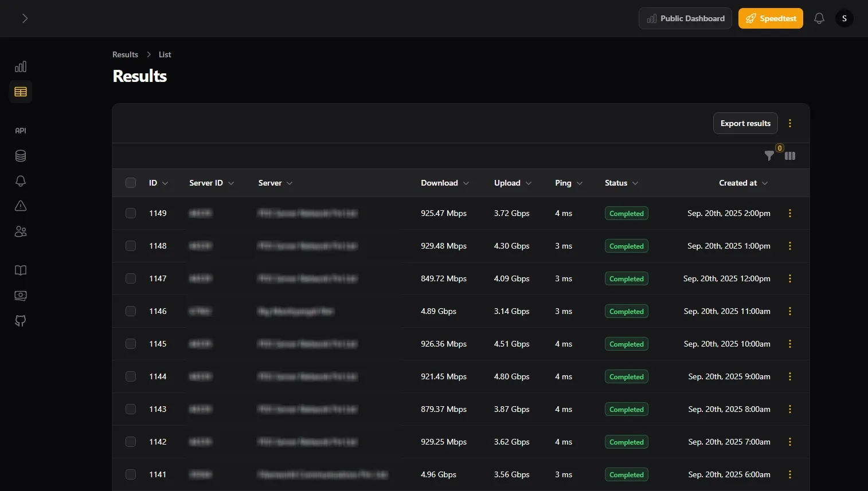The height and width of the screenshot is (491, 868).
Task: Open the database stack icon in sidebar
Action: (21, 156)
